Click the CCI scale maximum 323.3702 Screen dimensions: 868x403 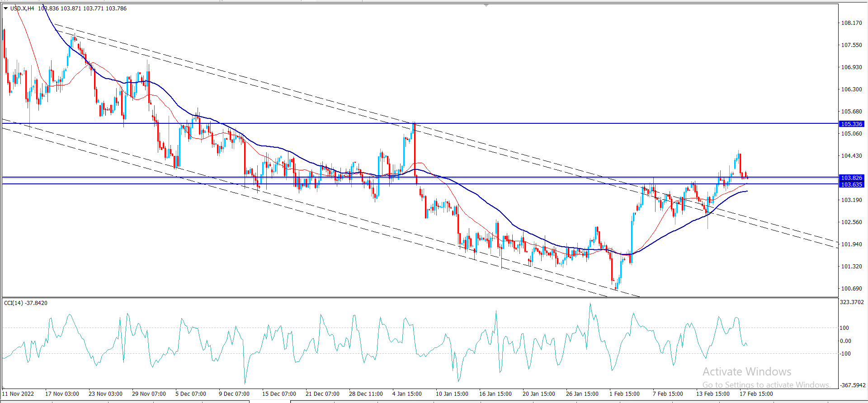tap(852, 302)
